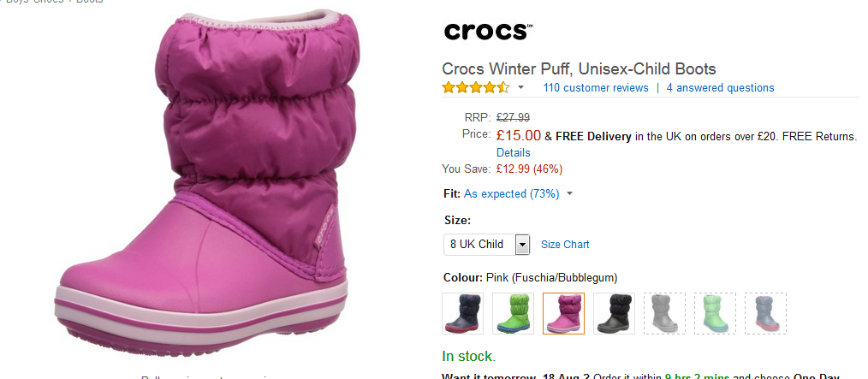Screen dimensions: 868x379
Task: Click the As expected (73%) fit link
Action: coord(512,194)
